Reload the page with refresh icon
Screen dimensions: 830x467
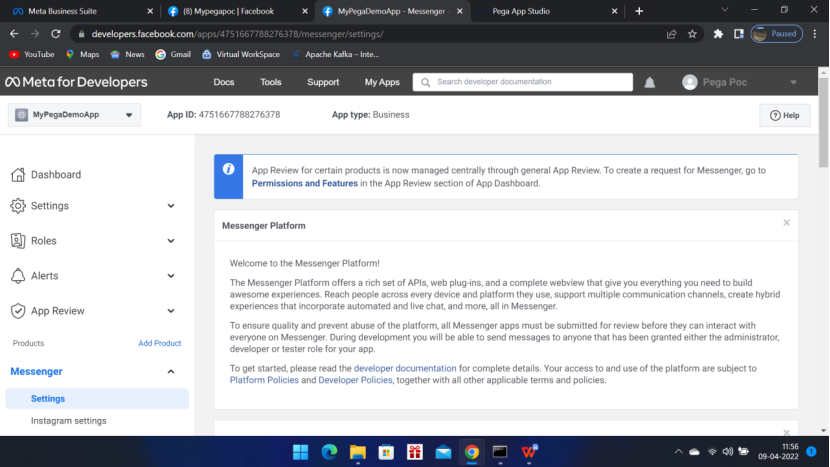[56, 34]
